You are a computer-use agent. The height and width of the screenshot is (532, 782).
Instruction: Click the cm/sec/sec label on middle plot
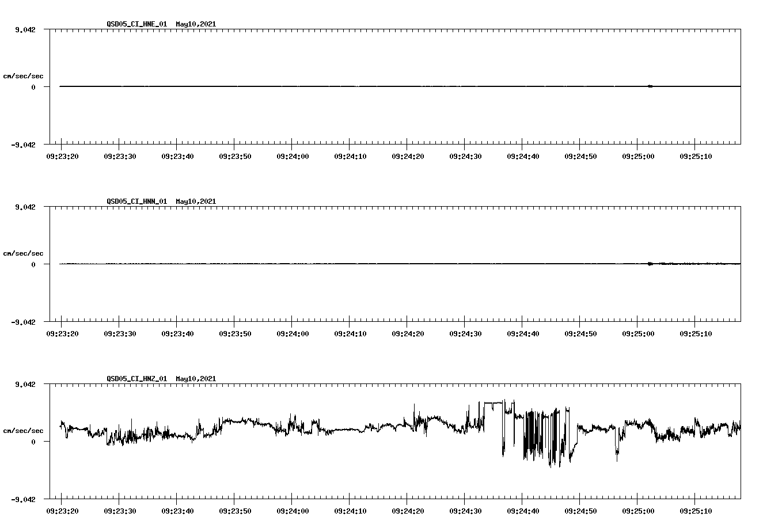[x=24, y=253]
